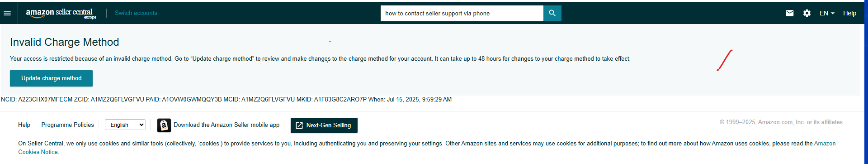Focus the seller support search field
The height and width of the screenshot is (164, 868).
pyautogui.click(x=462, y=13)
